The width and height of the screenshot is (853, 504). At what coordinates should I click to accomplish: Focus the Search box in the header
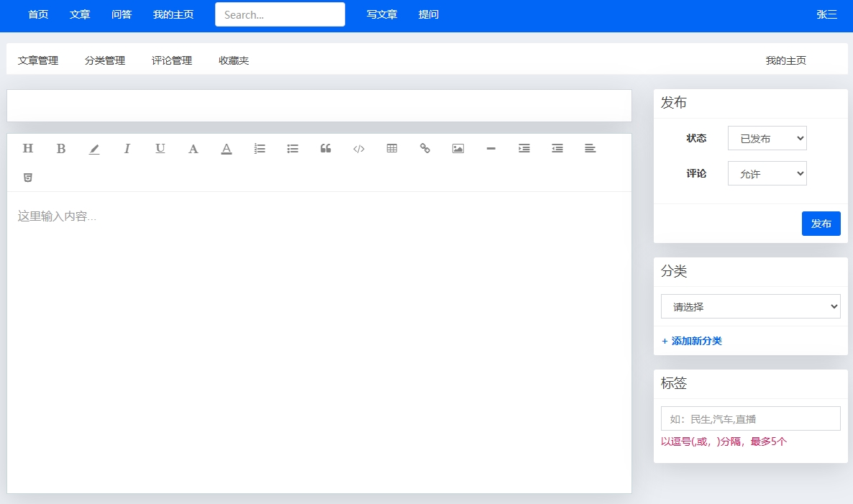point(280,14)
